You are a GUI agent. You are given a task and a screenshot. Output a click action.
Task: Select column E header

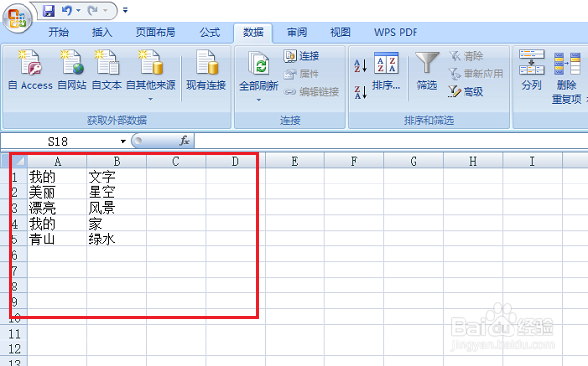tap(295, 162)
